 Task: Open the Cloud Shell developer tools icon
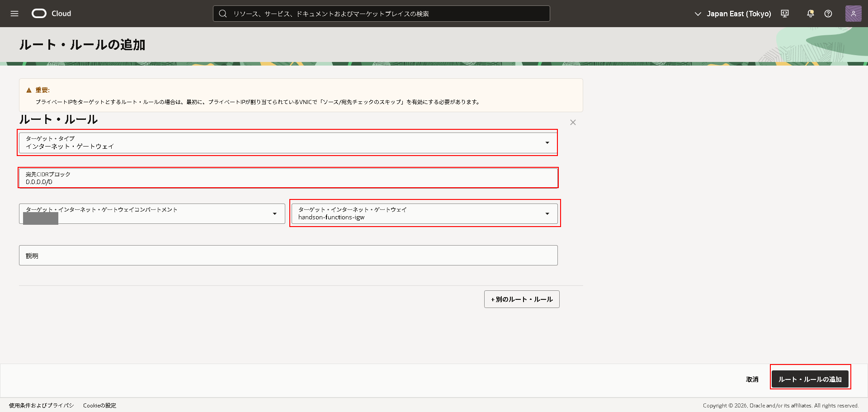coord(785,14)
